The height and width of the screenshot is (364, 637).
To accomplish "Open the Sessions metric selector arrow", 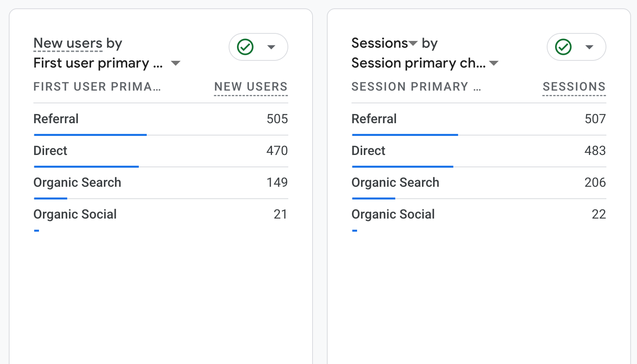I will coord(413,43).
